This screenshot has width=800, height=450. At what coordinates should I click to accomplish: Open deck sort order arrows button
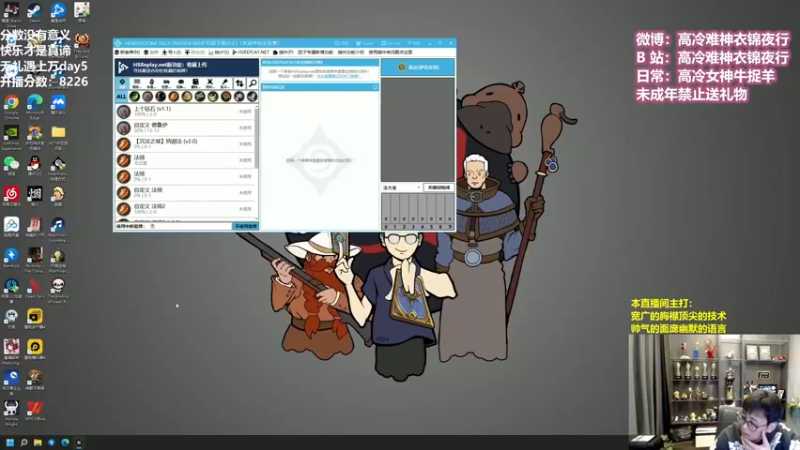[x=240, y=83]
